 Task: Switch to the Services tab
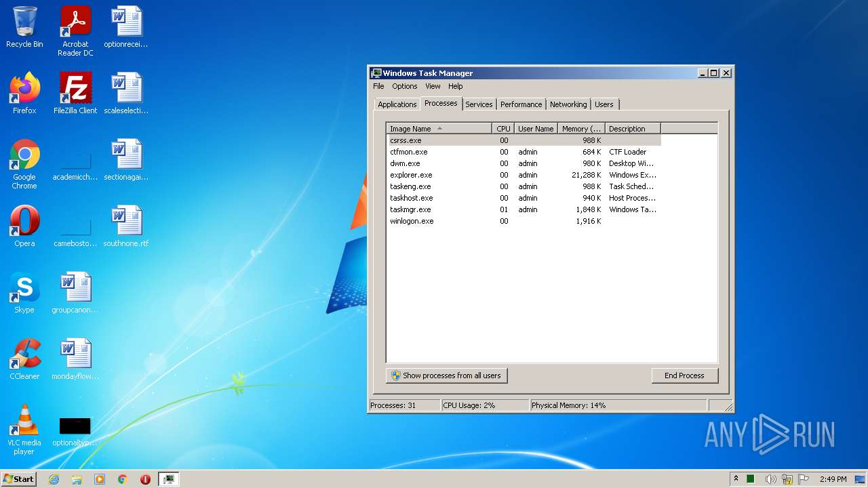coord(479,104)
